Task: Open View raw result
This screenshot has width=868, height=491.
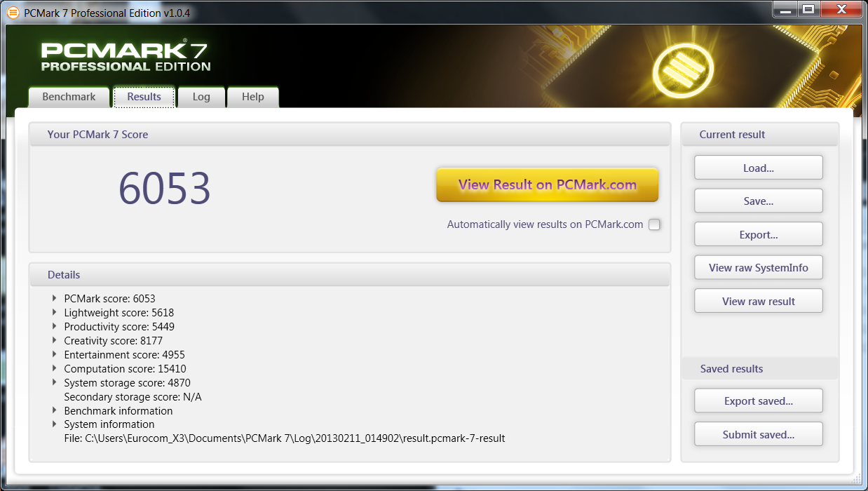Action: click(x=759, y=301)
